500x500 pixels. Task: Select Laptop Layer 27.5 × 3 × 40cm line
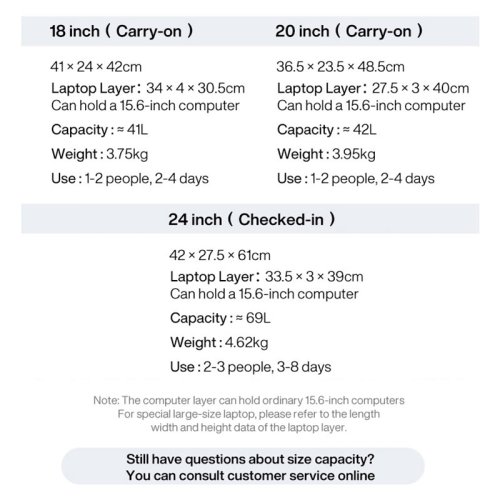tap(373, 88)
